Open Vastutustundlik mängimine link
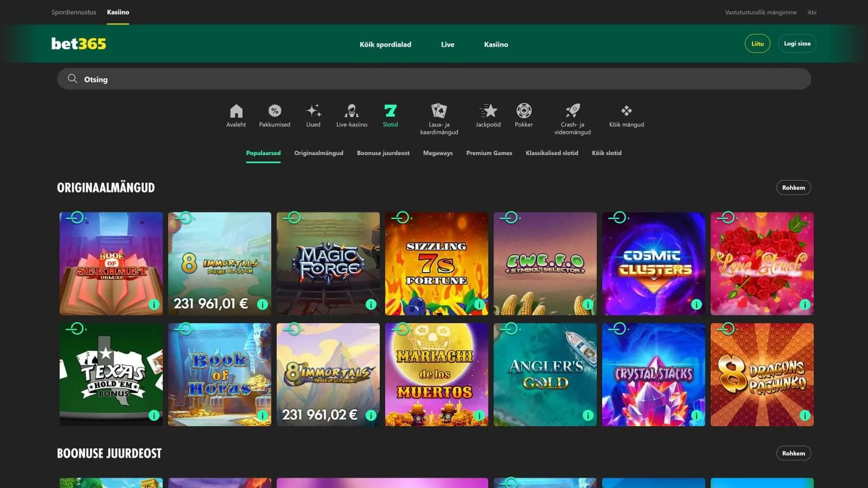 761,12
